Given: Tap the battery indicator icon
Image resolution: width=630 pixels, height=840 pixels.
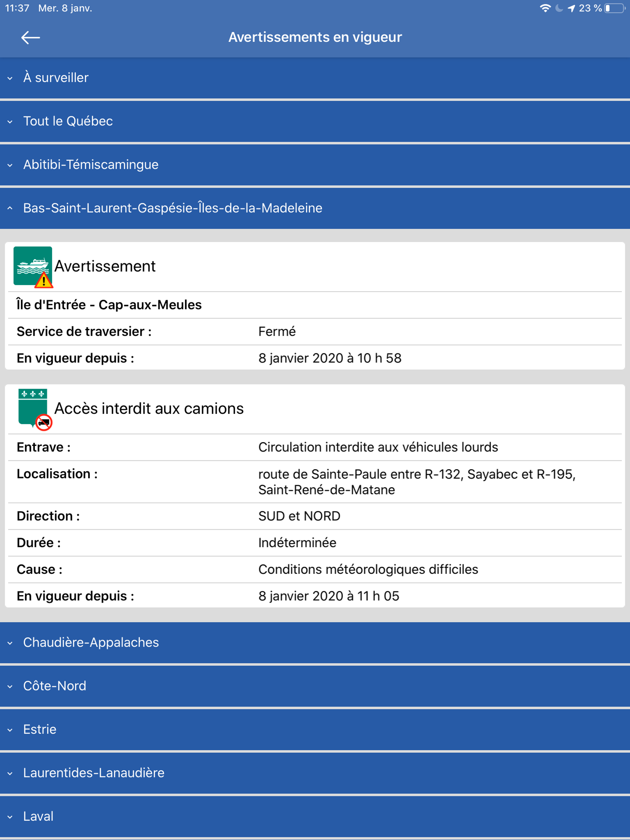Looking at the screenshot, I should 614,8.
